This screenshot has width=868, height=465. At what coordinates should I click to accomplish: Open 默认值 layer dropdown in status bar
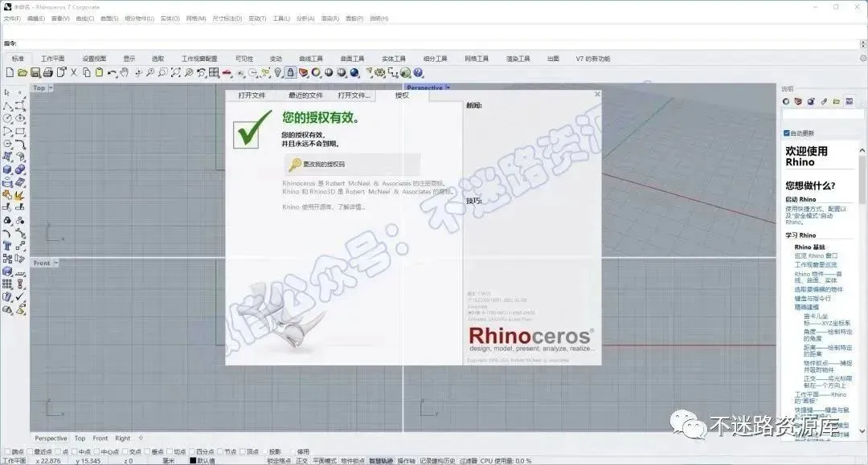pos(206,460)
